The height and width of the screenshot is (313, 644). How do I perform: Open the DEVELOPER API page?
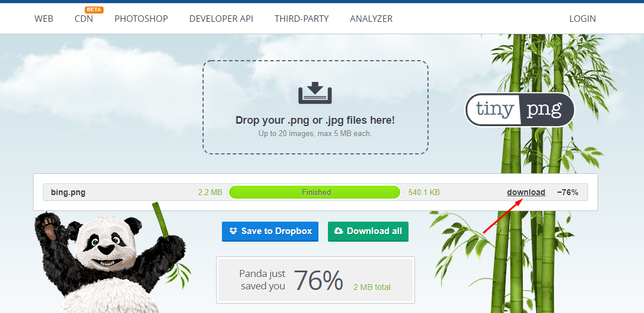click(x=221, y=19)
